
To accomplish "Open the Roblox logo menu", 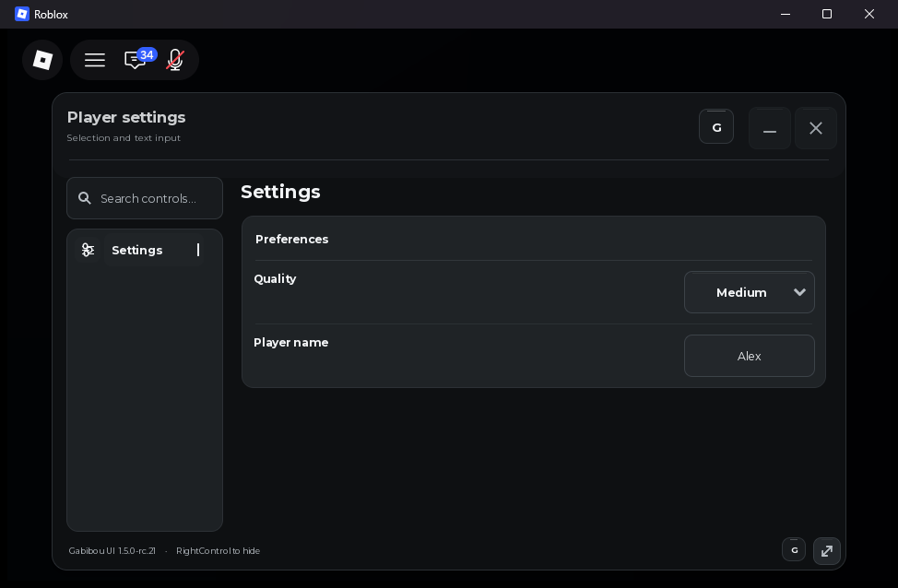I will [42, 60].
